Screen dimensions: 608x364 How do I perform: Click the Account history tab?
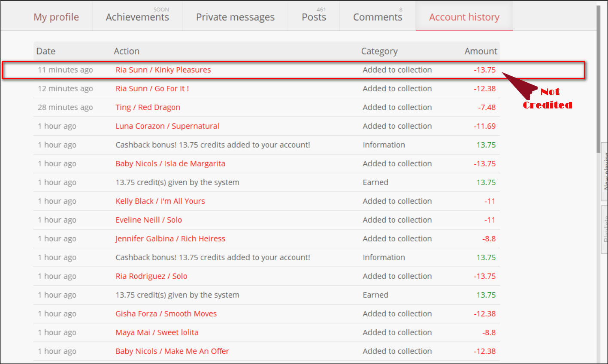(x=464, y=17)
